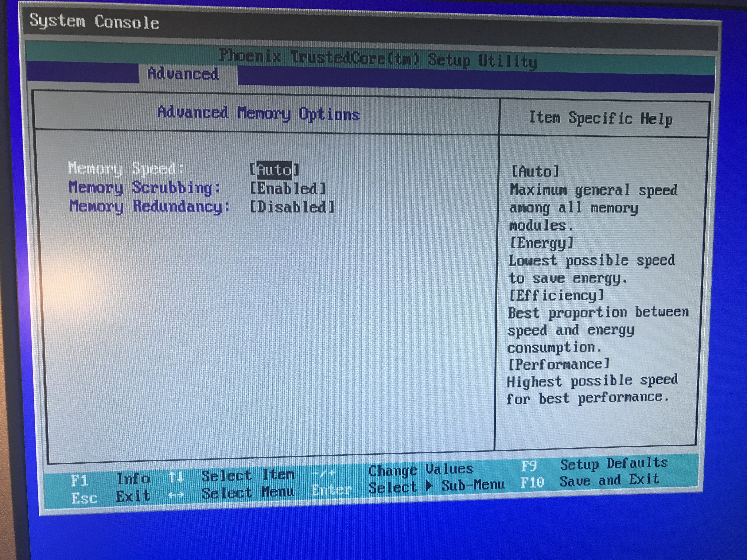The height and width of the screenshot is (560, 747).
Task: Click the F10 key label
Action: tap(532, 483)
